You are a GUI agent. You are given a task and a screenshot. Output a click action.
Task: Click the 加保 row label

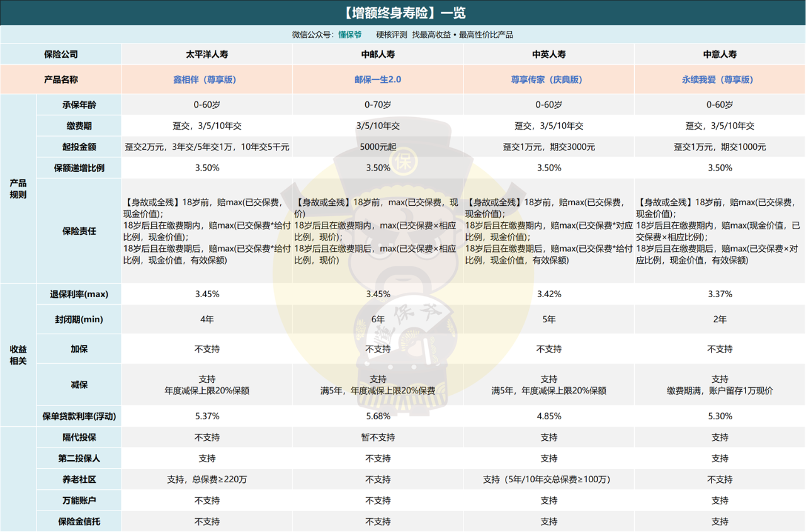(79, 349)
